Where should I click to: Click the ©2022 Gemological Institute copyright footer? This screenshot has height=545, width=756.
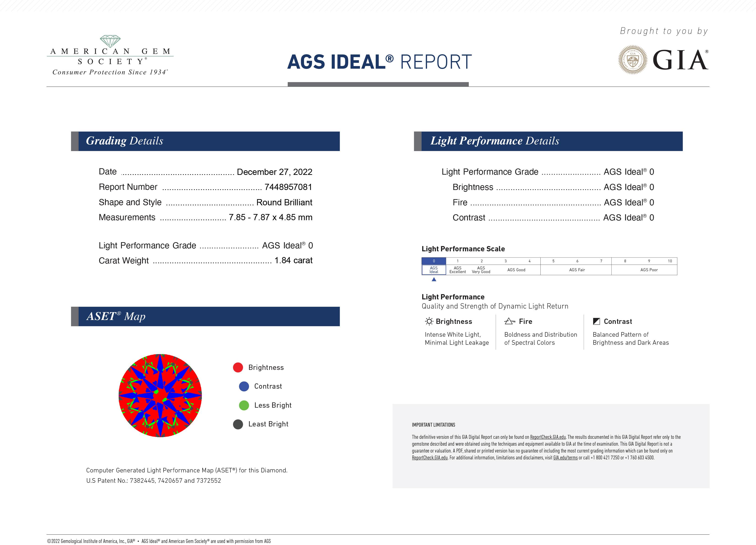point(159,541)
